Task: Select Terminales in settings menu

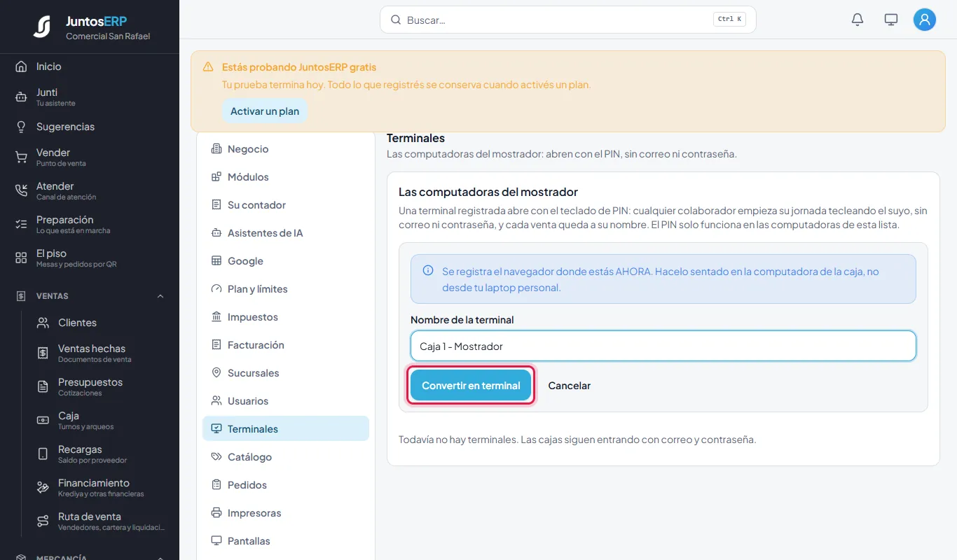Action: (x=286, y=429)
